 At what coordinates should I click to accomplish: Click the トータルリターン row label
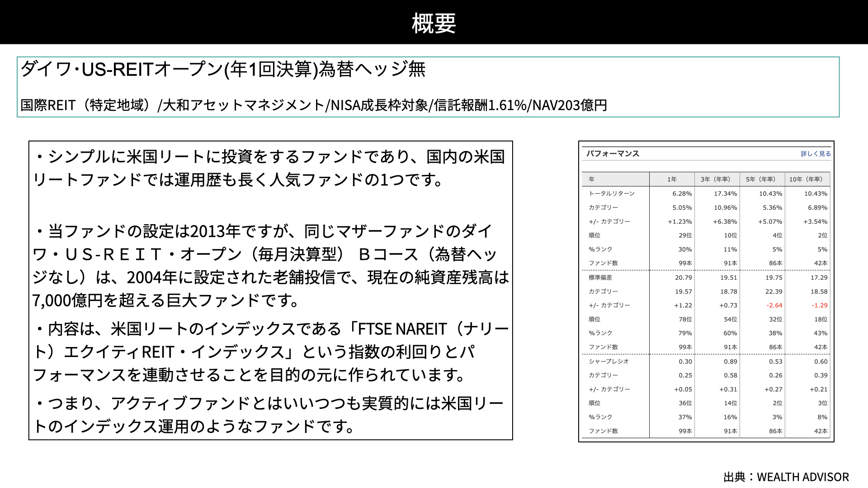click(612, 193)
